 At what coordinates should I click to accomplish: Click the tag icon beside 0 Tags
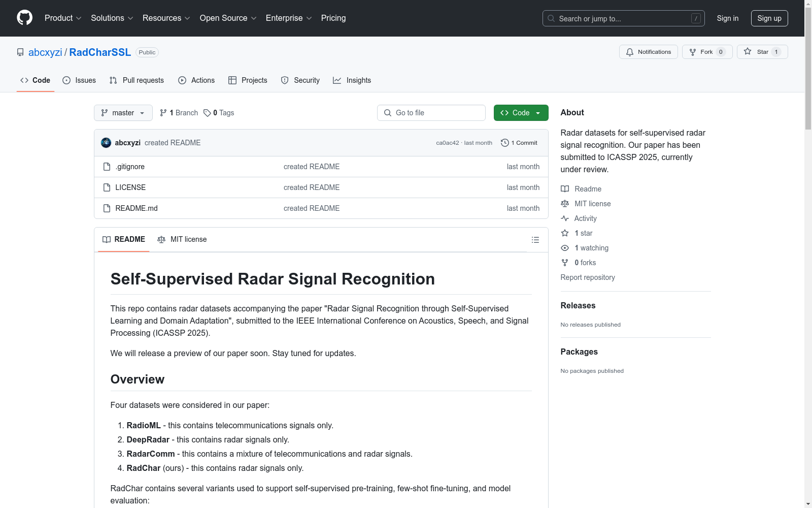[x=207, y=113]
